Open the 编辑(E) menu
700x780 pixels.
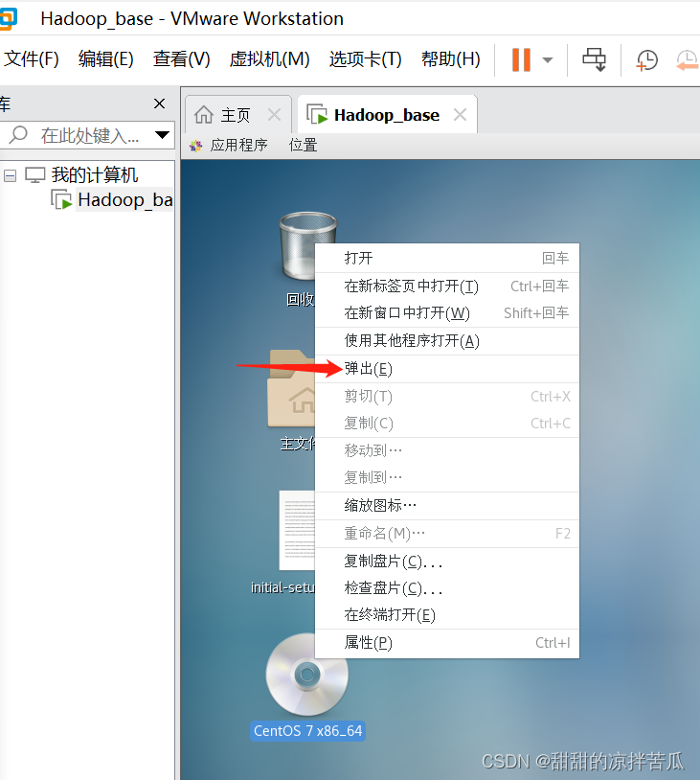click(106, 59)
